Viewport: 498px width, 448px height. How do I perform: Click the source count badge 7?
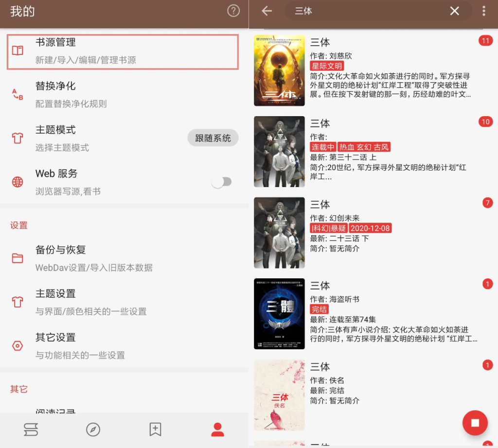[487, 203]
